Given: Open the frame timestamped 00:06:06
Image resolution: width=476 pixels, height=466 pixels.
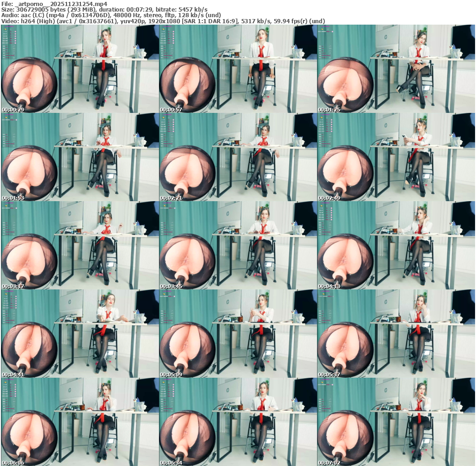Looking at the screenshot, I should click(x=80, y=422).
